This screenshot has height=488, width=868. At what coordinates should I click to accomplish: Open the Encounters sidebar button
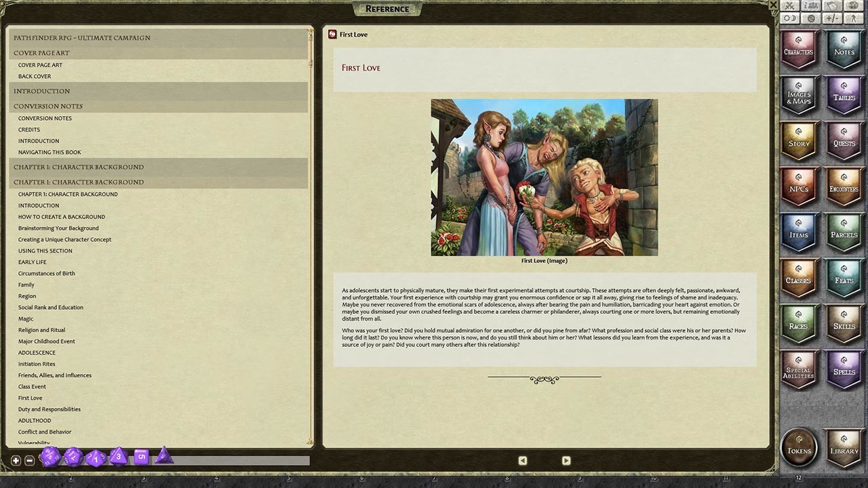coord(844,188)
